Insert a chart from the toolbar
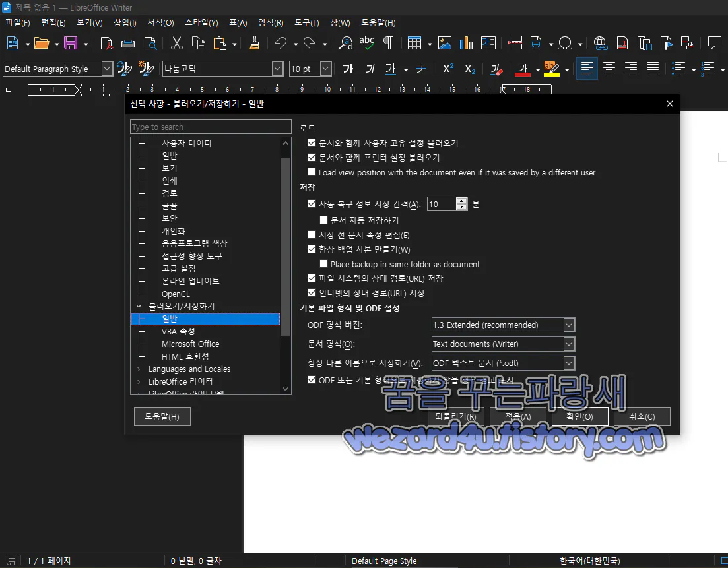 point(465,43)
